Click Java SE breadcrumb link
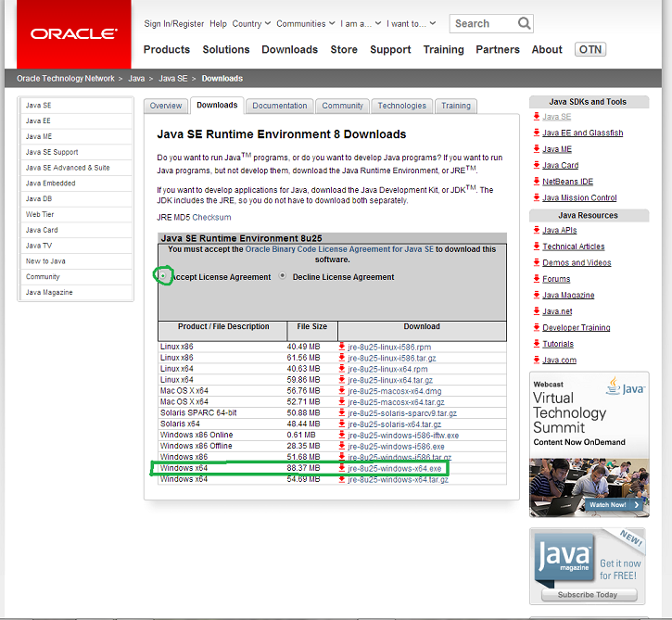This screenshot has height=620, width=672. tap(173, 79)
